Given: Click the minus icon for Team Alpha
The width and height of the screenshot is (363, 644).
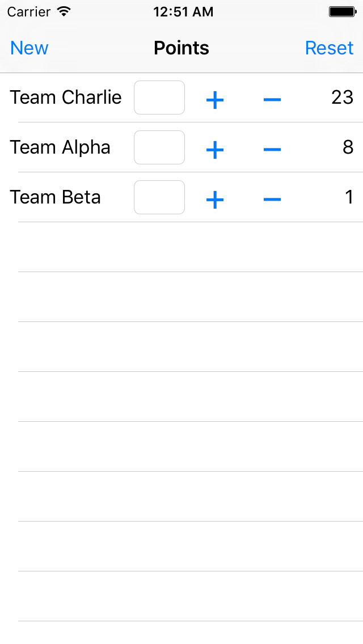Looking at the screenshot, I should point(272,150).
